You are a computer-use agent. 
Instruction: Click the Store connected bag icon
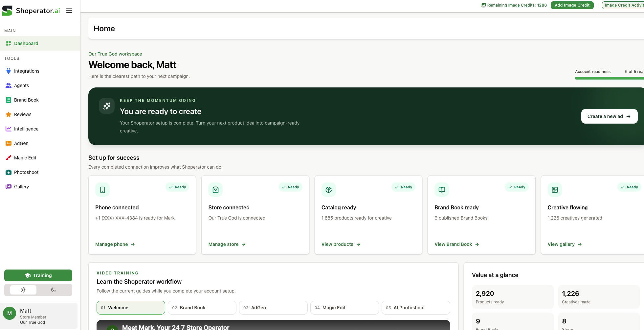pyautogui.click(x=215, y=190)
